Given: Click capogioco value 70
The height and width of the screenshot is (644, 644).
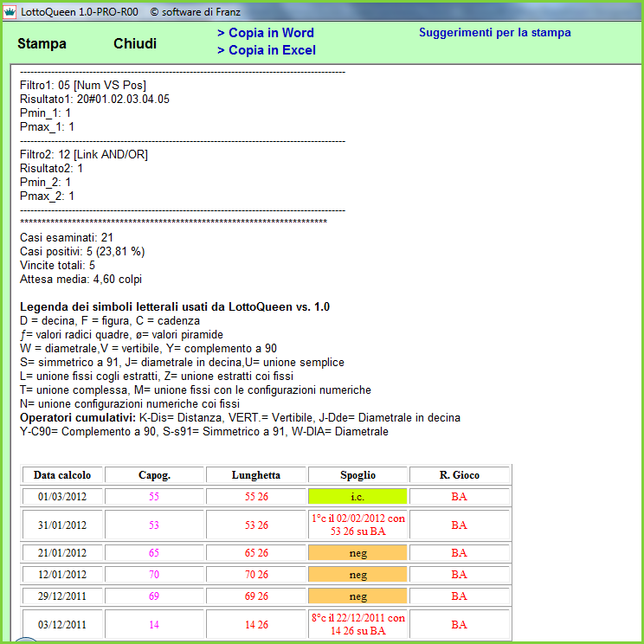Looking at the screenshot, I should pos(154,574).
